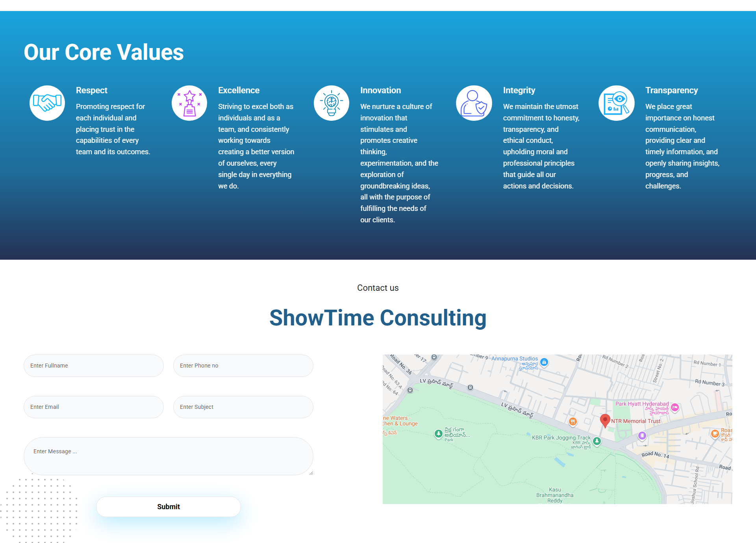
Task: Focus the Enter Fullname field
Action: click(x=94, y=366)
